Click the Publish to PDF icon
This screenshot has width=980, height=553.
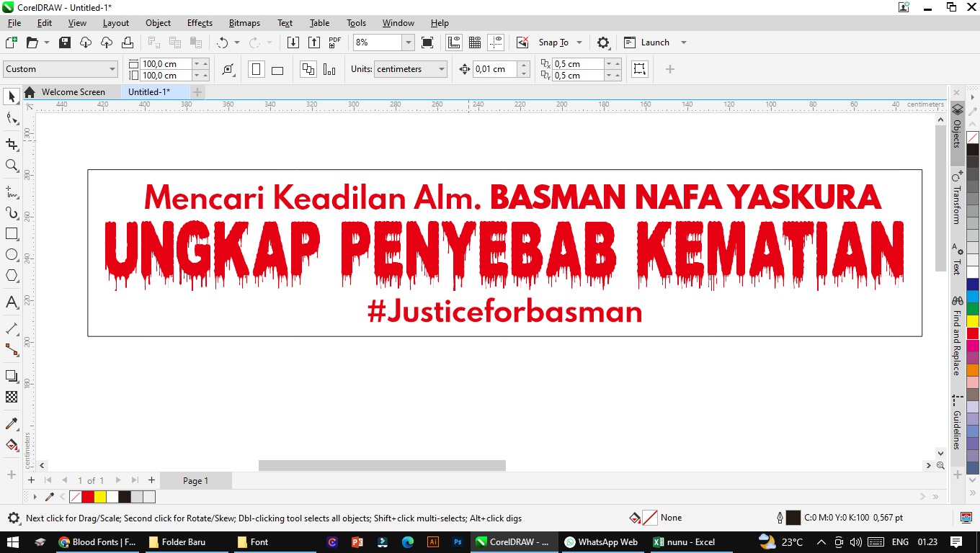335,42
